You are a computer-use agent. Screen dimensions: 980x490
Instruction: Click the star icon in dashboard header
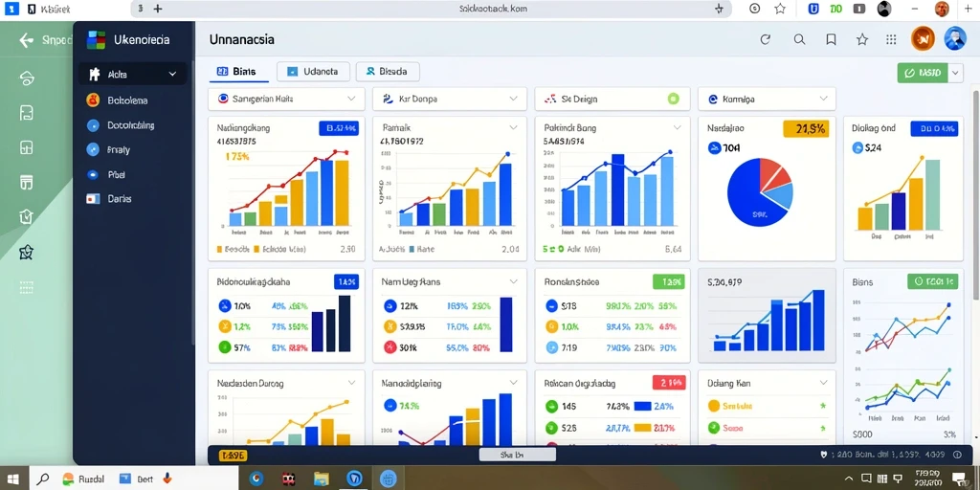[862, 39]
